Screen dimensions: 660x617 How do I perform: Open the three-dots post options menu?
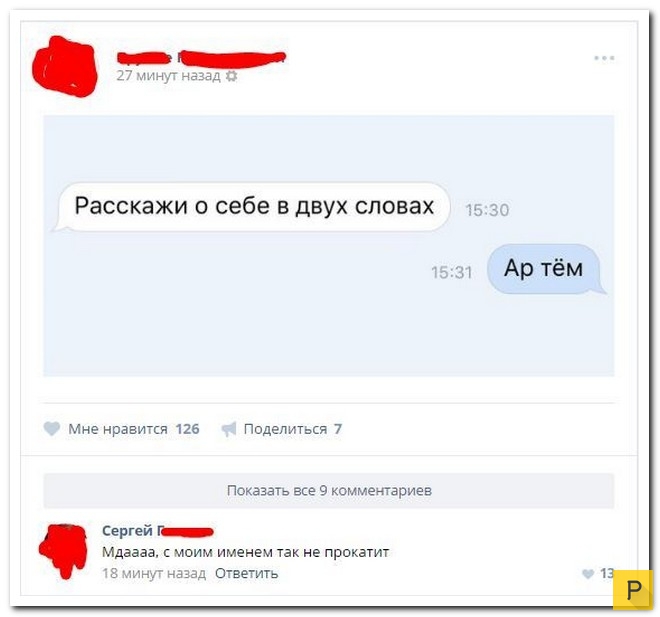604,58
